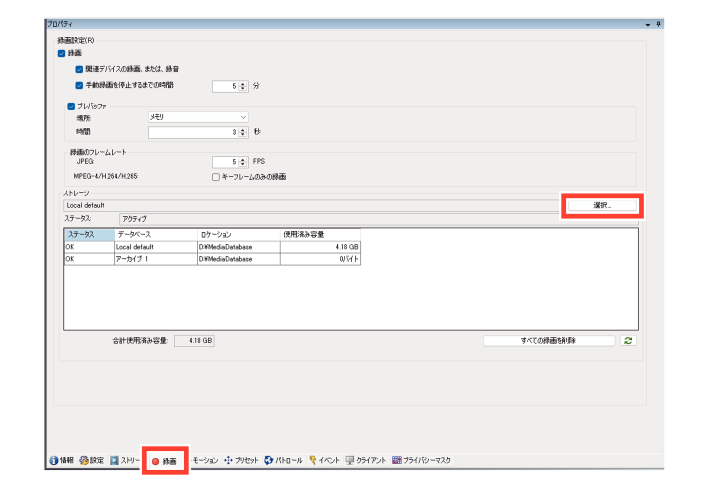Open the 情報 tab with info icon
Screen dimensions: 708x487
pos(61,460)
